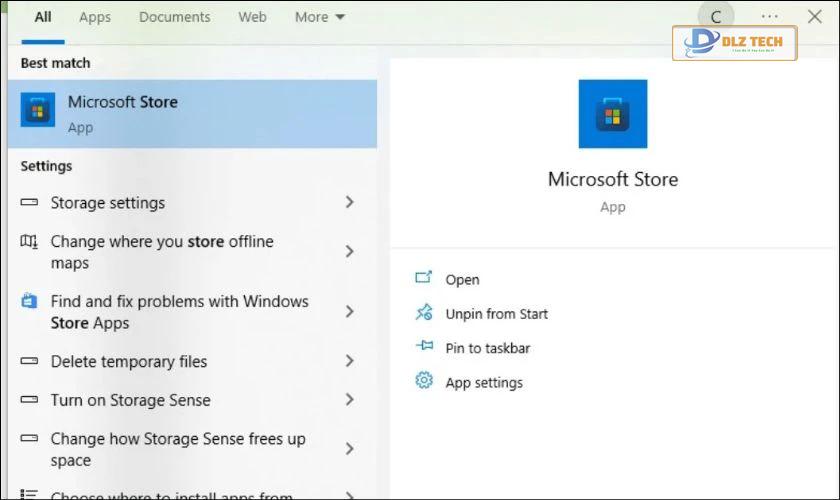Click the Microsoft Store best match icon
The image size is (840, 500).
click(x=38, y=110)
